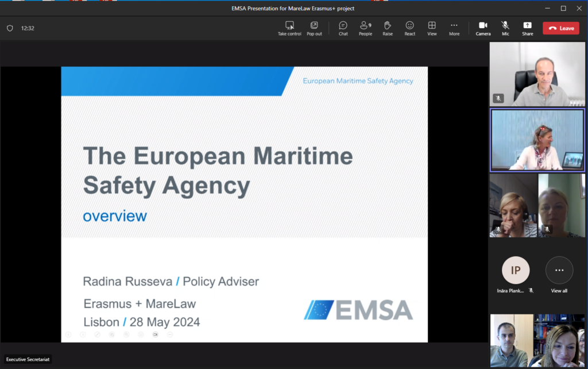Screen dimensions: 588x369
Task: Open the React emoji options
Action: 409,28
